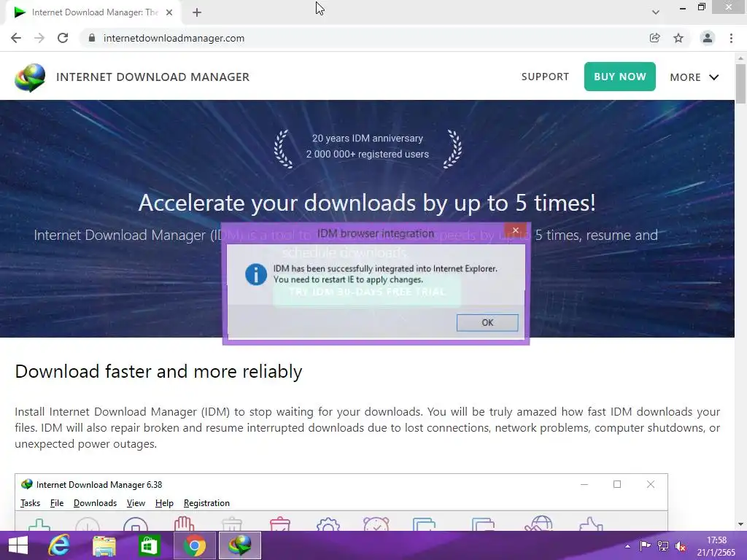Open View menu in IDM screenshot
The image size is (747, 560).
coord(136,503)
